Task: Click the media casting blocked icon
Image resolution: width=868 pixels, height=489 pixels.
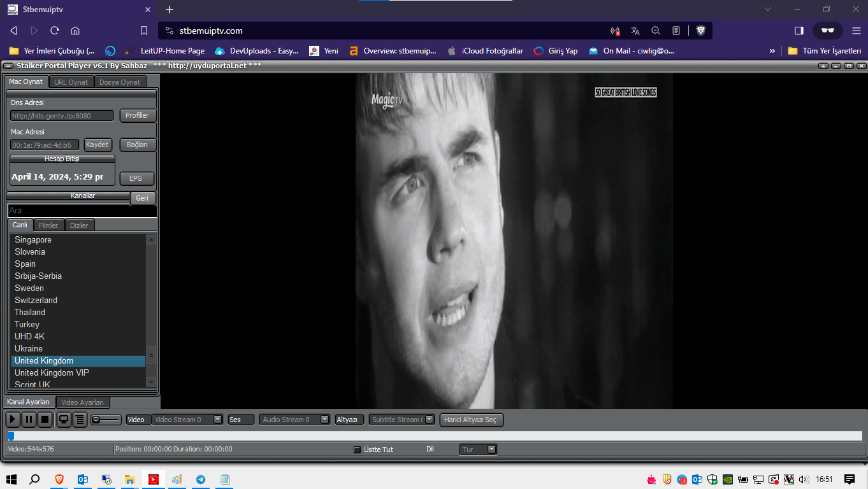Action: 615,31
